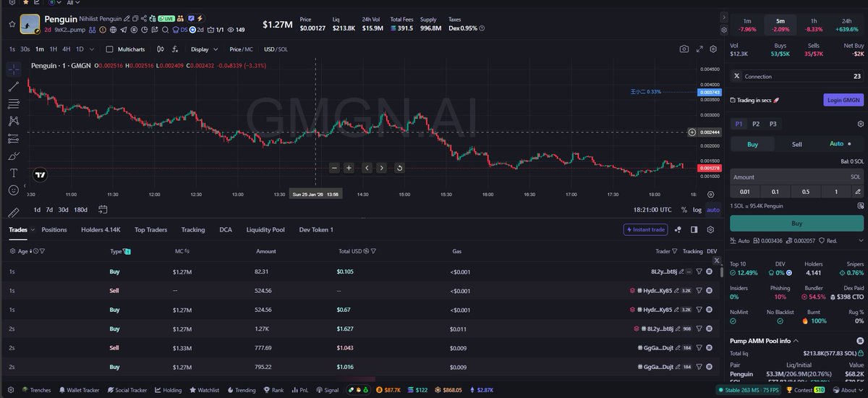Reset the chart view

click(399, 168)
